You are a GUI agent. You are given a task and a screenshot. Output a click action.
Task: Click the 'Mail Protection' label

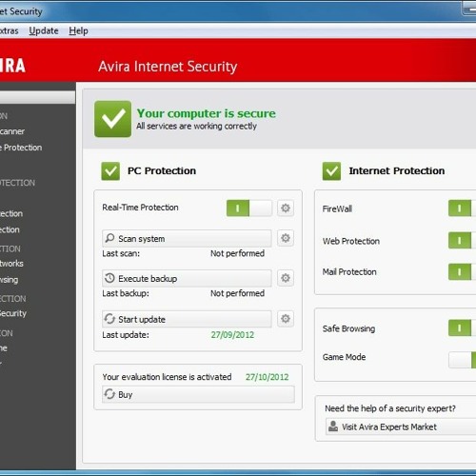click(349, 272)
